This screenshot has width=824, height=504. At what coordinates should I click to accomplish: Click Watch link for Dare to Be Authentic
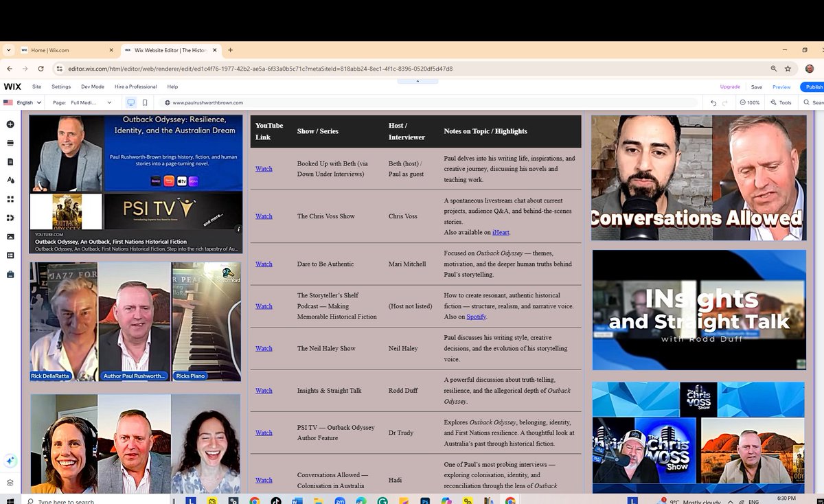tap(264, 264)
